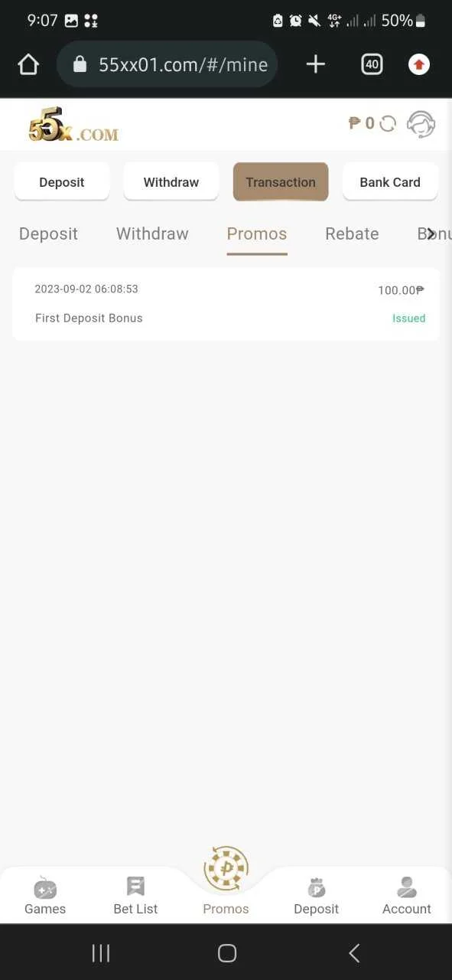452x980 pixels.
Task: Open the tab switcher showing 40 tabs
Action: (x=372, y=64)
